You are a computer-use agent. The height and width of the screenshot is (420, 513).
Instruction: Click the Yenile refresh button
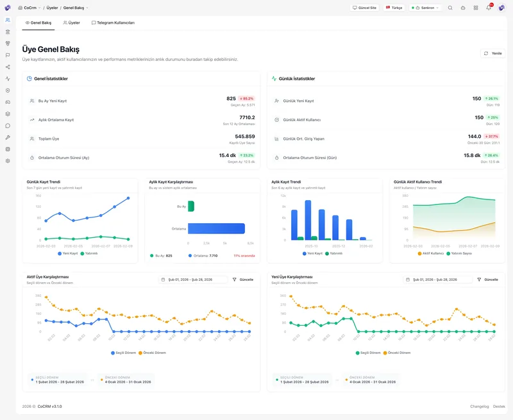[x=492, y=53]
